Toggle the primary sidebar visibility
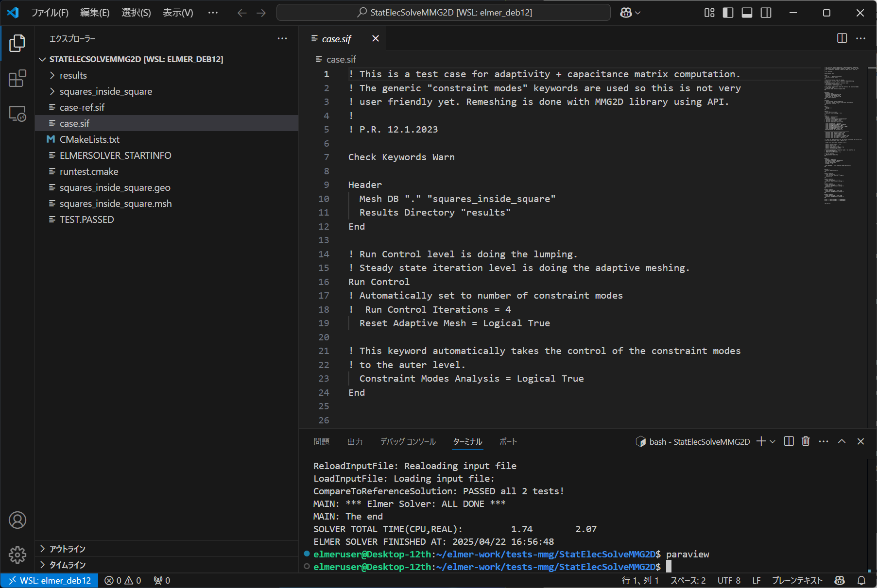Image resolution: width=877 pixels, height=588 pixels. pyautogui.click(x=728, y=13)
